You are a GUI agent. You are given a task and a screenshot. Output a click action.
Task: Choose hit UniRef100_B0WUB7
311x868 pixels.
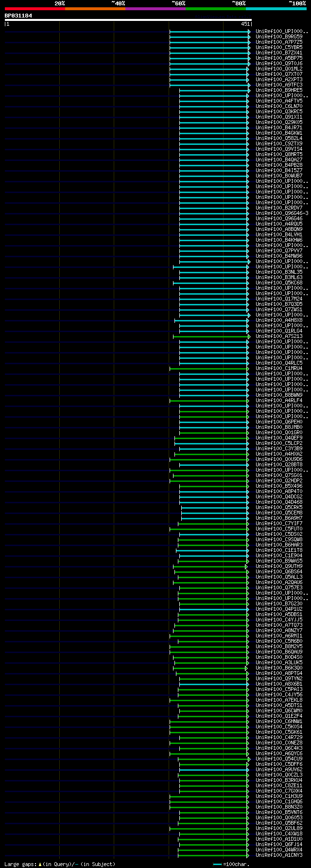pyautogui.click(x=279, y=176)
